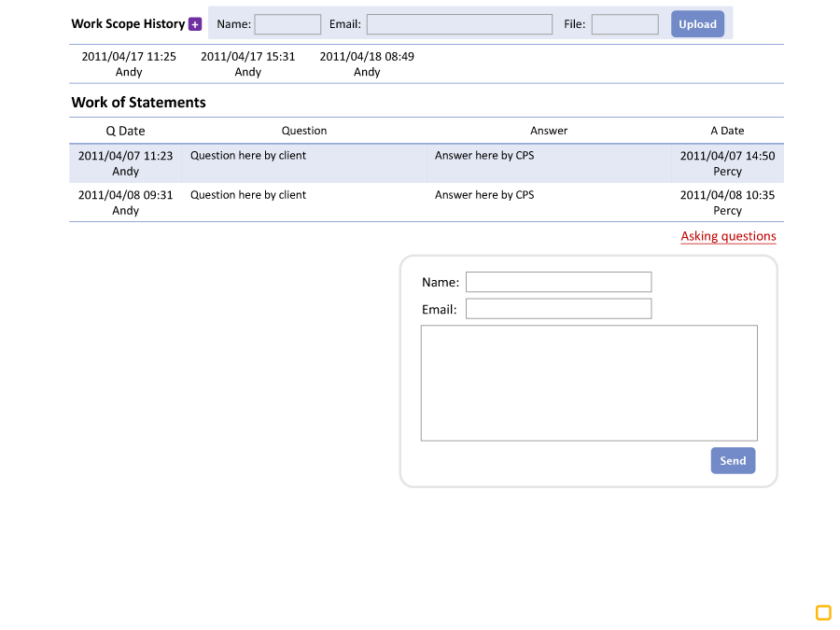Click the yellow square icon
Screen dimensions: 840x630
[823, 612]
